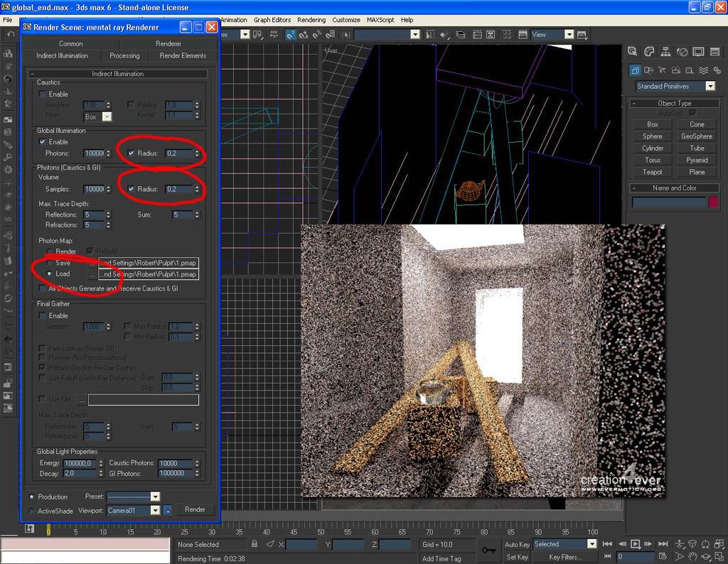Open the Hierarchy panel icon

coord(665,52)
